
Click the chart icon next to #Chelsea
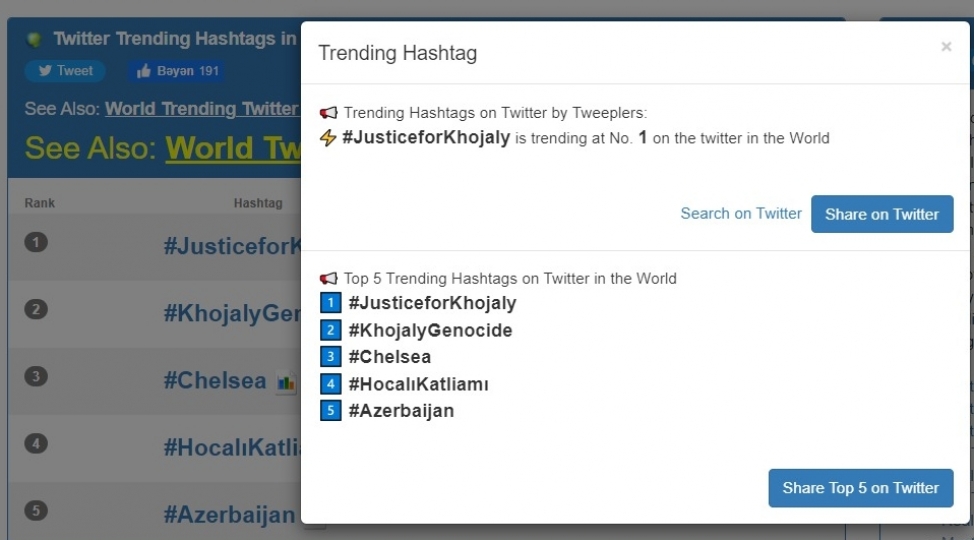coord(286,382)
